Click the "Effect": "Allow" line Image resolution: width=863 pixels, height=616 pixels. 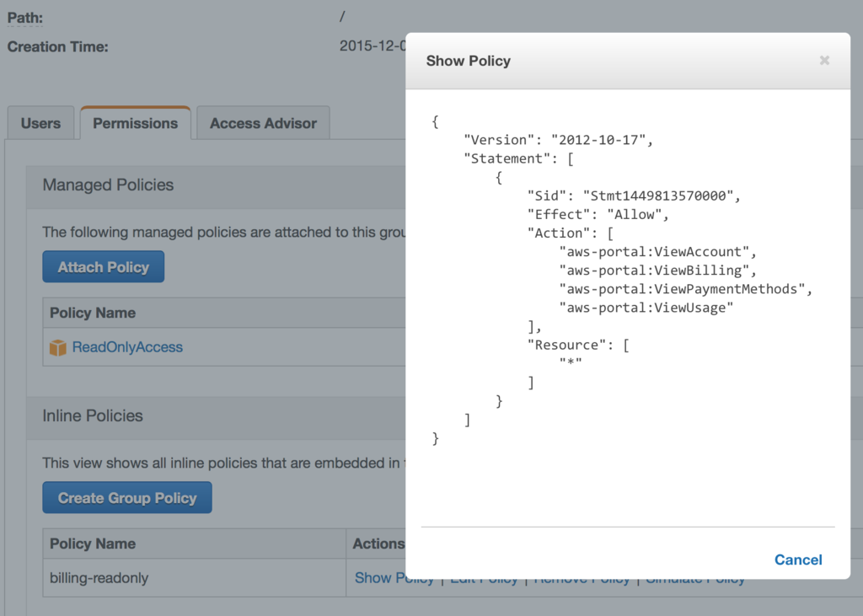coord(598,215)
